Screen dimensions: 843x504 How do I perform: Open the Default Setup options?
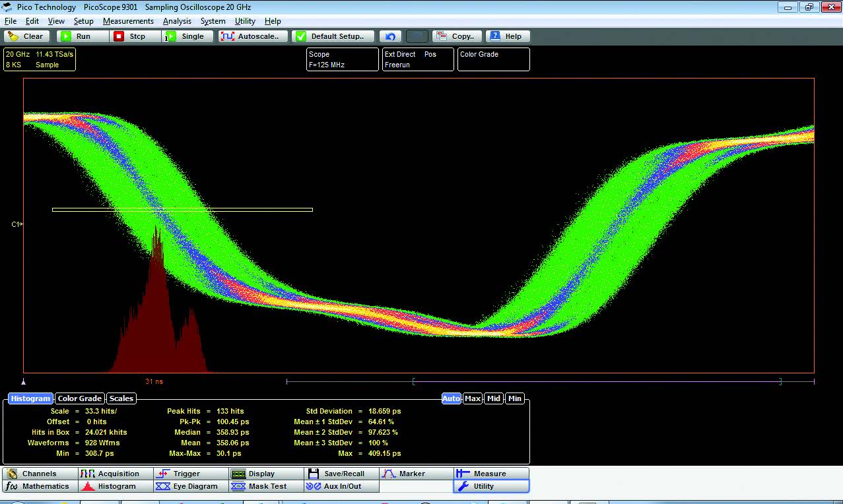[x=333, y=36]
